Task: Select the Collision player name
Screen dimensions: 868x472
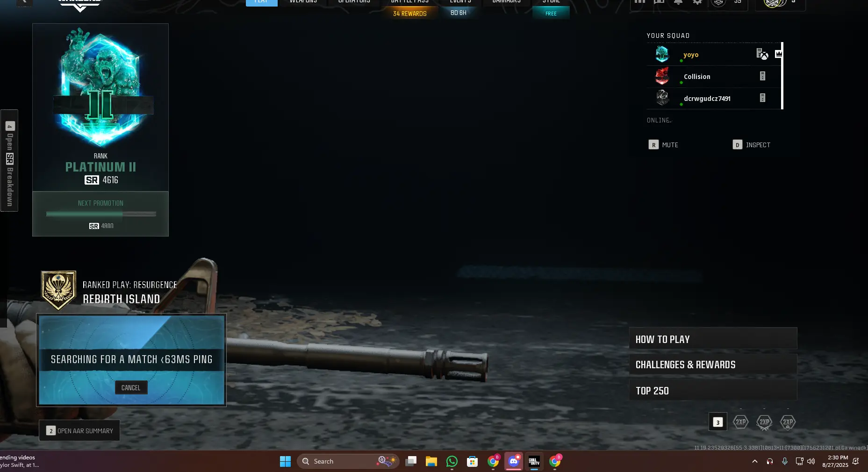Action: coord(697,77)
